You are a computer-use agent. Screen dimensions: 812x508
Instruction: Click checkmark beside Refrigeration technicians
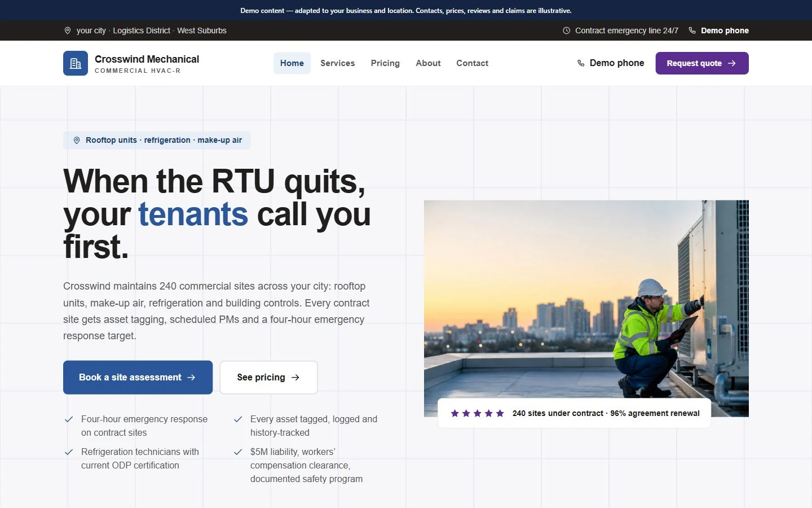[69, 452]
